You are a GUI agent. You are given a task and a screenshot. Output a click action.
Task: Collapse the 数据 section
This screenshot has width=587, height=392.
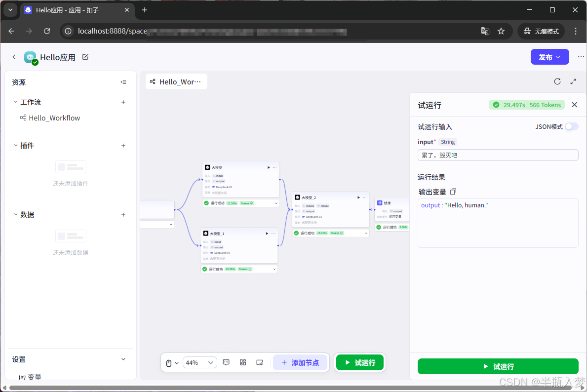(x=16, y=215)
